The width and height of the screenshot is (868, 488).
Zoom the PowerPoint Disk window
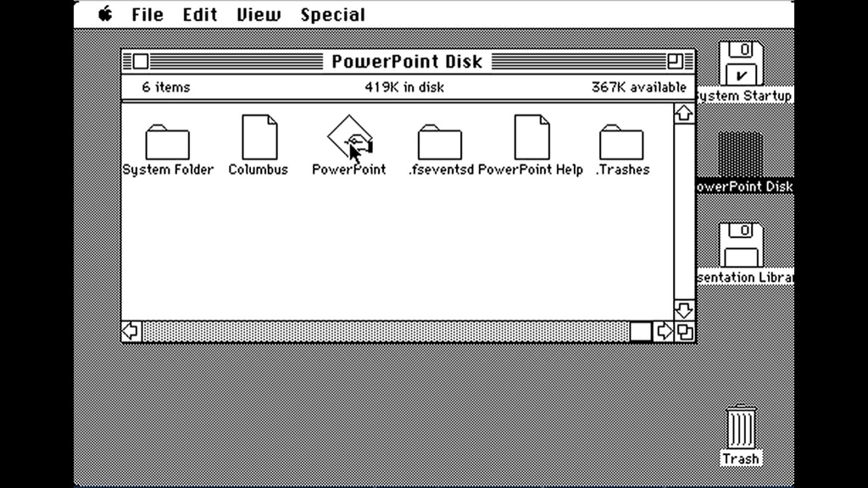(675, 61)
